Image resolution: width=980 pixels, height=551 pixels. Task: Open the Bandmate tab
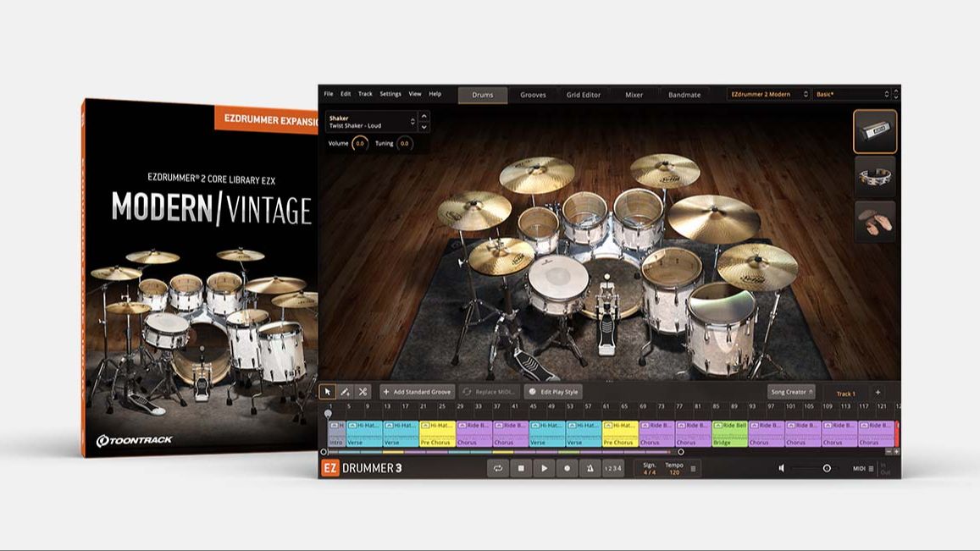[684, 95]
